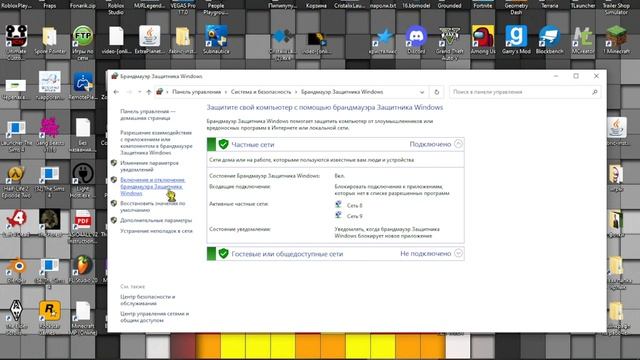Screen dimensions: 640x360
Task: Click the Частные сети heading
Action: [x=253, y=144]
